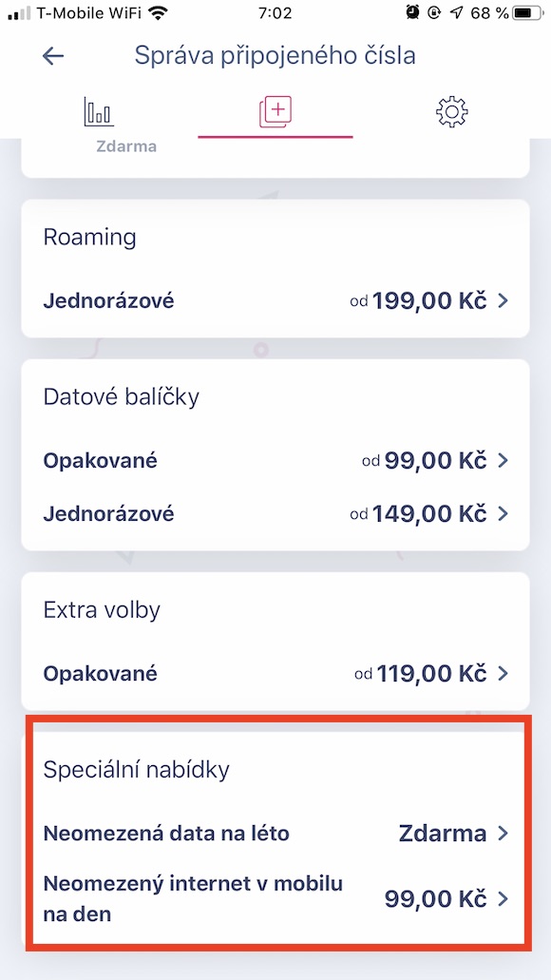Select the highlighted packages tab icon

pyautogui.click(x=275, y=111)
